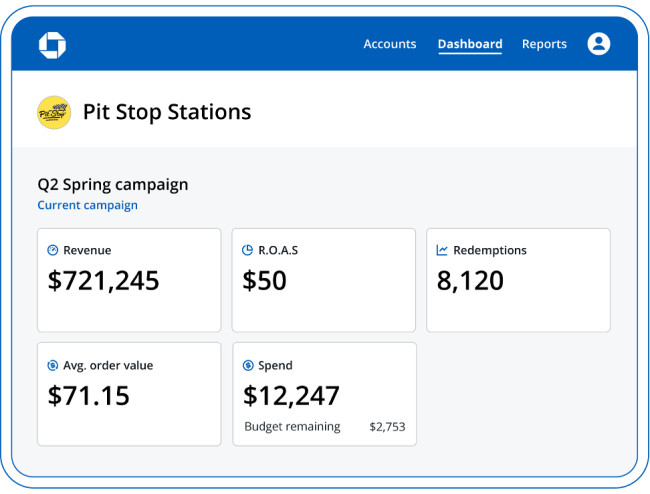Click the Pit Stop Stations title
Viewport: 650px width, 494px height.
167,112
